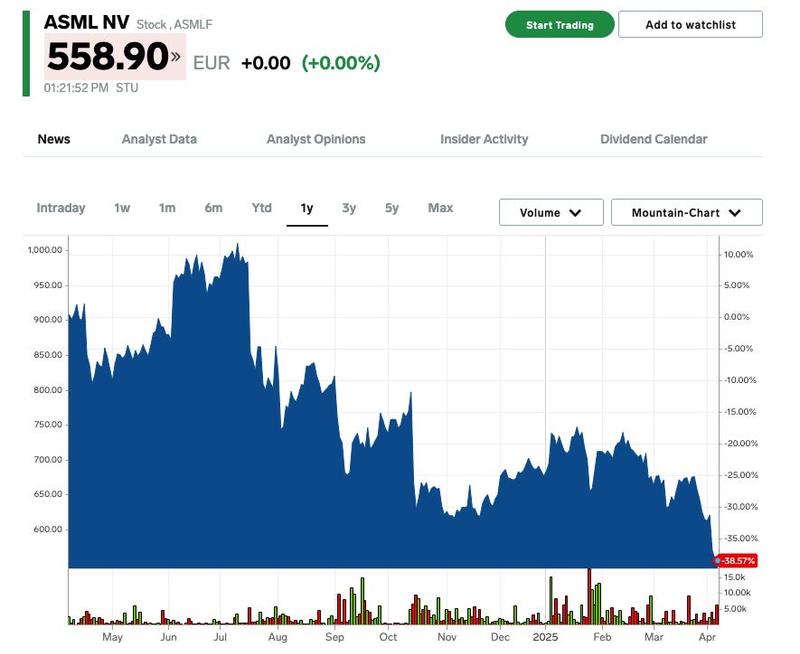Click the Start Trading button
Image resolution: width=800 pixels, height=654 pixels.
pyautogui.click(x=559, y=25)
